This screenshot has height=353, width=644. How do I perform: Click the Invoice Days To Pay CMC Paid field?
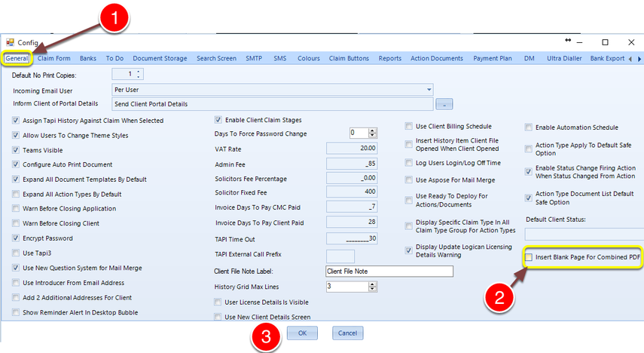[x=352, y=207]
